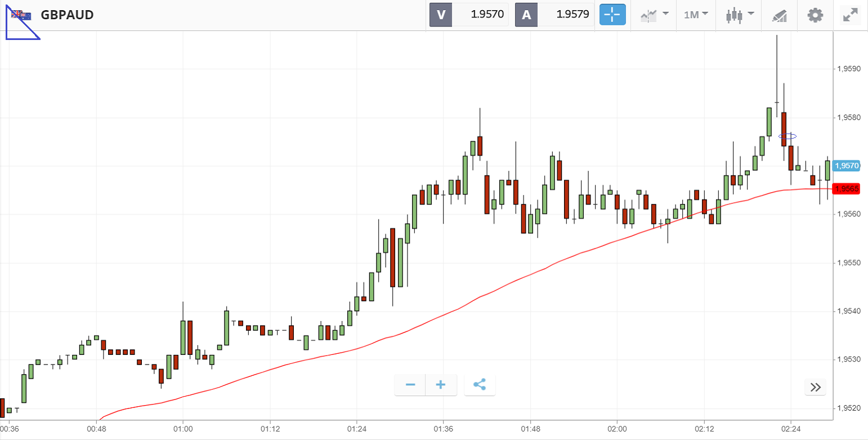This screenshot has height=440, width=868.
Task: Click the A buy price 1.9579 button
Action: (554, 15)
